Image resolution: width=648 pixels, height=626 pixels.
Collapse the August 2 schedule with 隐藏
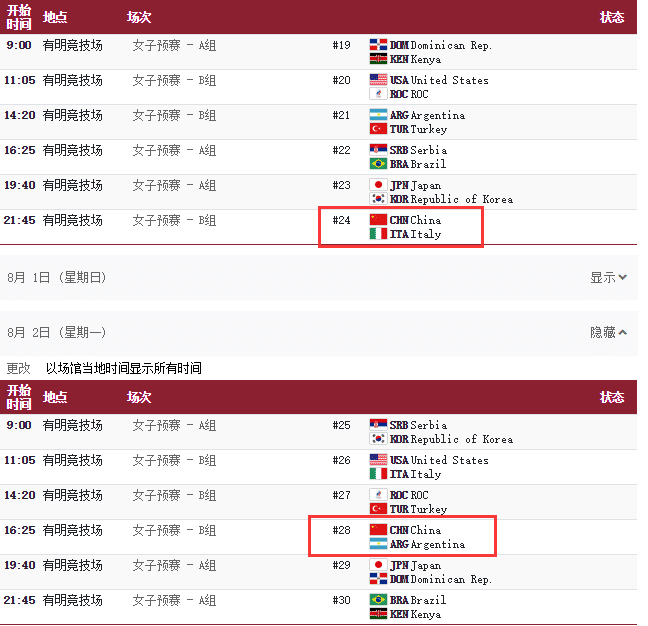point(608,332)
